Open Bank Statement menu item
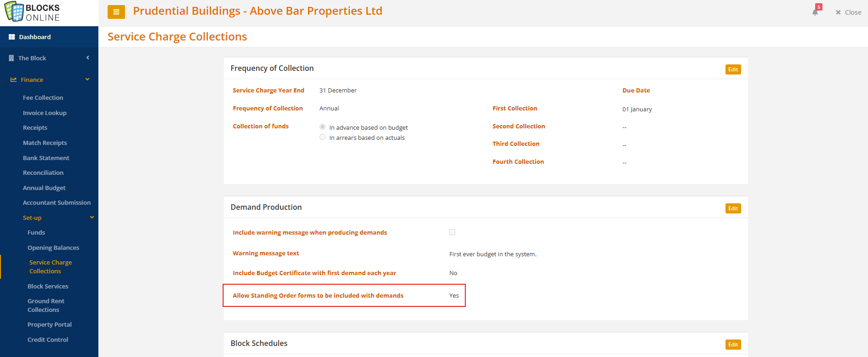 pyautogui.click(x=46, y=158)
